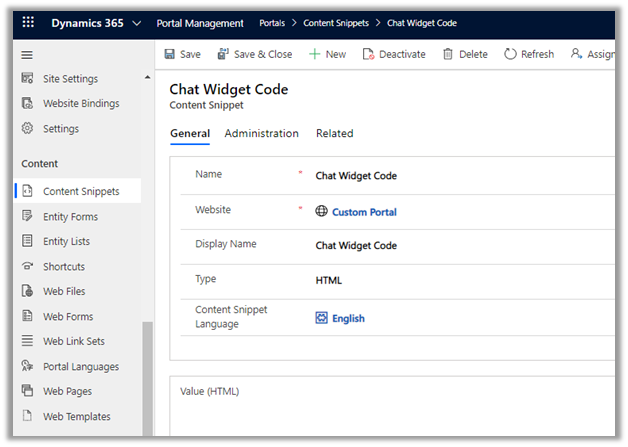This screenshot has width=628, height=447.
Task: Click the Save disk icon
Action: pos(170,54)
